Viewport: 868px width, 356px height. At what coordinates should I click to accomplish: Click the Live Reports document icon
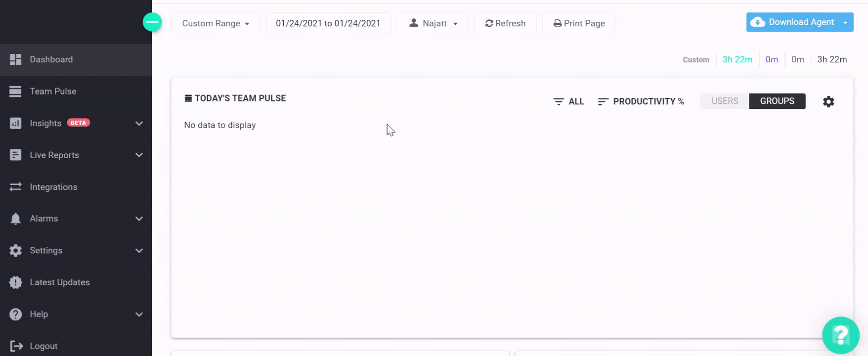(16, 155)
